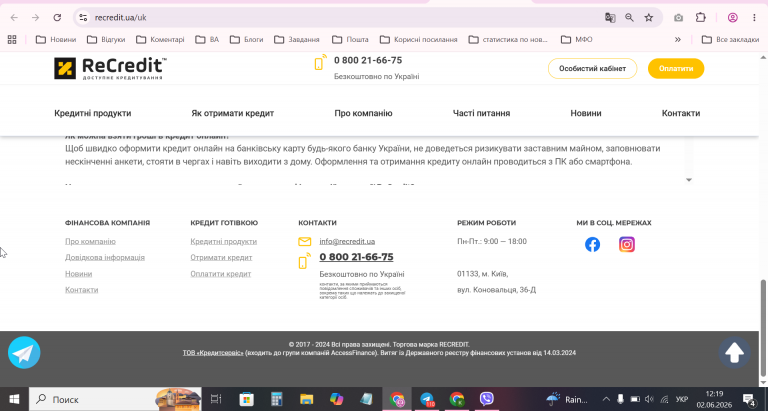Screen dimensions: 768x411
Task: Open the tab groups grid icon
Action: (x=12, y=39)
